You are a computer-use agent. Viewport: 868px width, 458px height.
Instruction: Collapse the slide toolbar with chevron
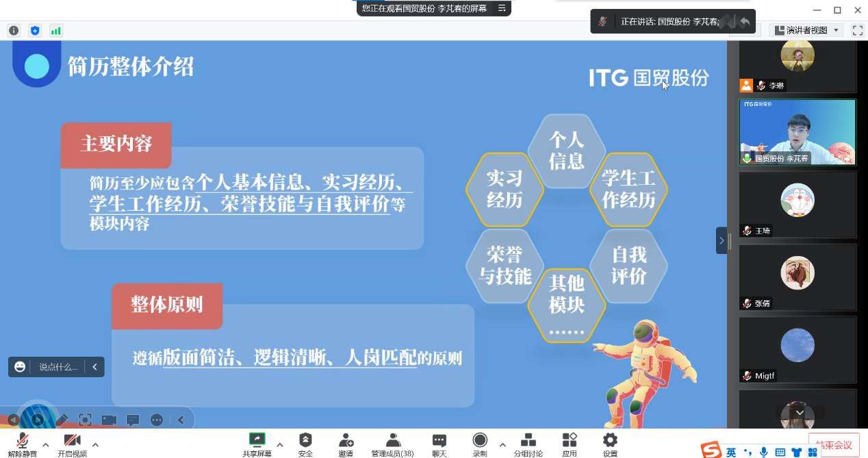click(x=181, y=420)
